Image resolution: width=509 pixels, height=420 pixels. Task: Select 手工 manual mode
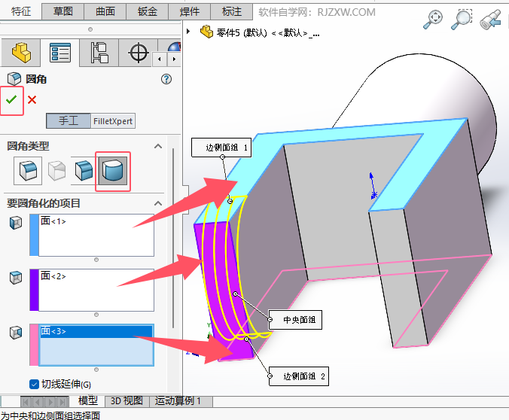click(x=69, y=120)
